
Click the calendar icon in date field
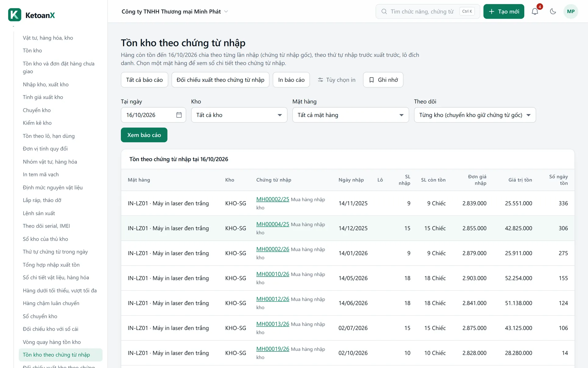pos(179,115)
